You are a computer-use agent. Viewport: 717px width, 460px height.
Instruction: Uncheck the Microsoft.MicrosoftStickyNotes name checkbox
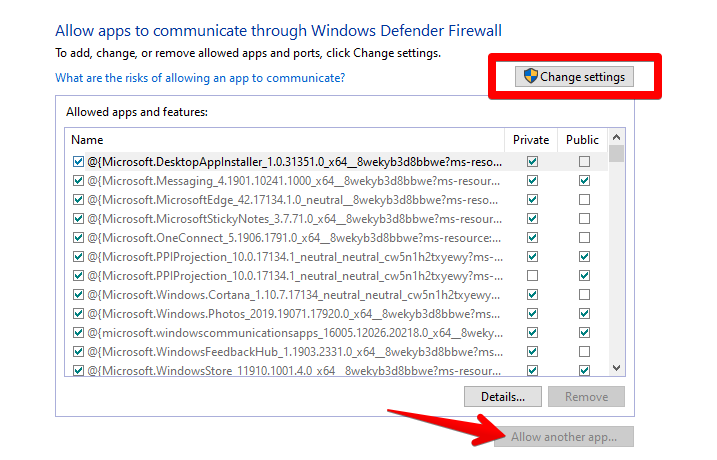pyautogui.click(x=78, y=219)
